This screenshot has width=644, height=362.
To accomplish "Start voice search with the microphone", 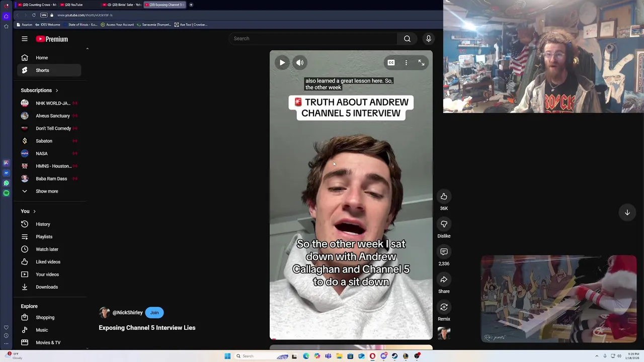I will pos(429,39).
